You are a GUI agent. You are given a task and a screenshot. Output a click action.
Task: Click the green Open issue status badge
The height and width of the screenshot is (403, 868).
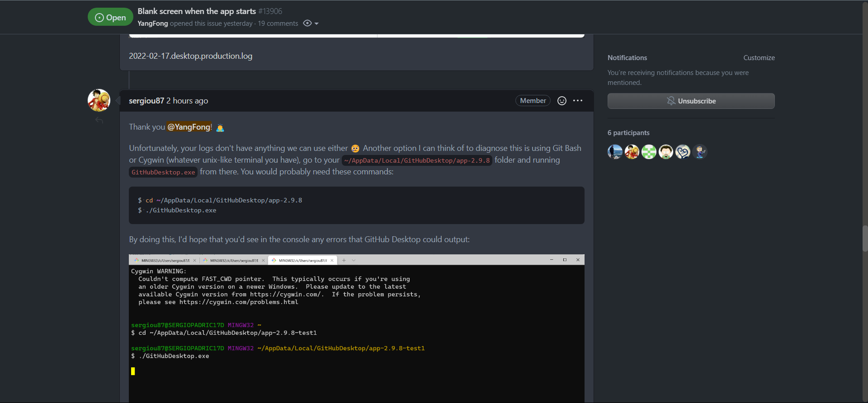110,18
